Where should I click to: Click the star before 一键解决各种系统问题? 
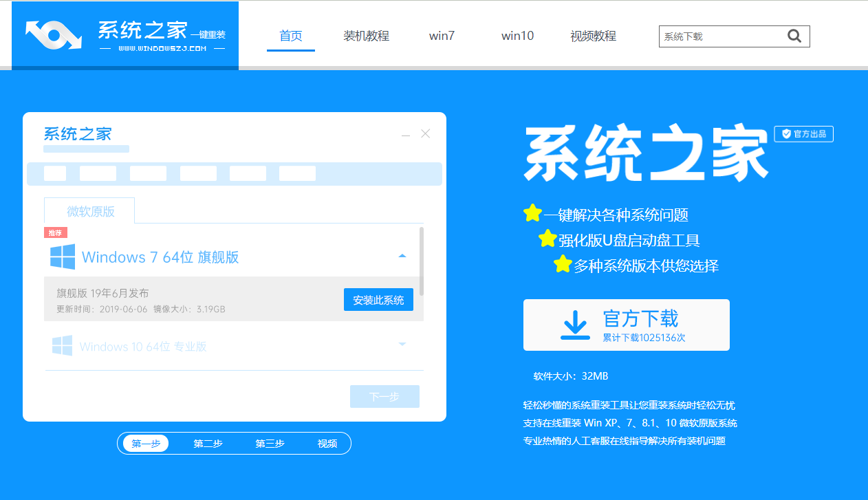click(532, 213)
